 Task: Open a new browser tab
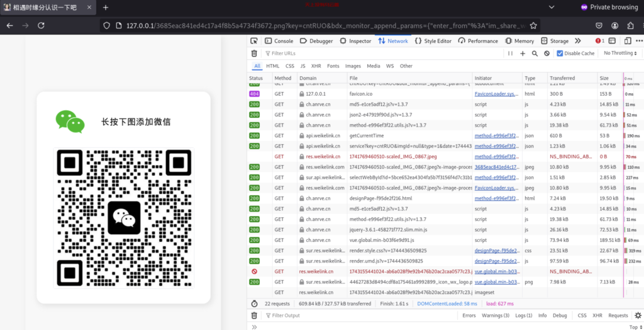[x=106, y=8]
